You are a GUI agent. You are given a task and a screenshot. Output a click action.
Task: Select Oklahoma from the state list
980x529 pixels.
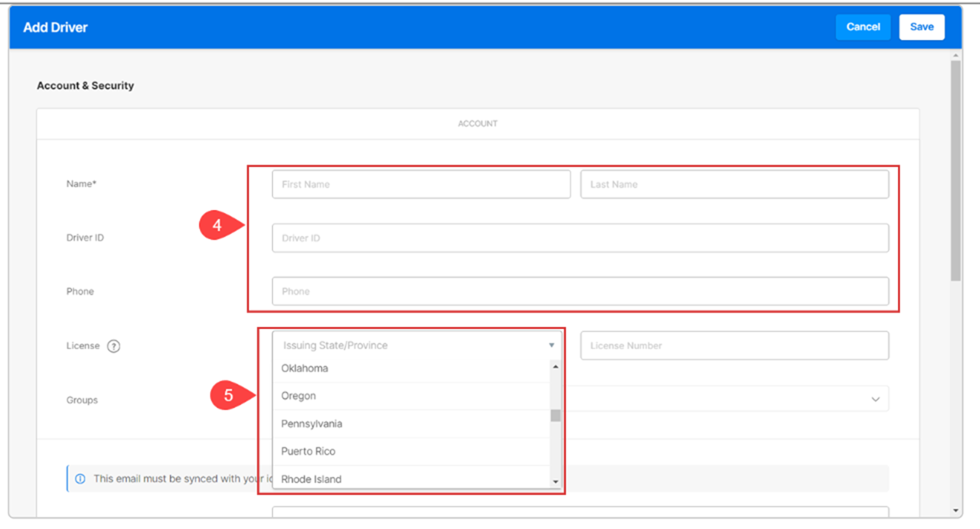point(412,368)
